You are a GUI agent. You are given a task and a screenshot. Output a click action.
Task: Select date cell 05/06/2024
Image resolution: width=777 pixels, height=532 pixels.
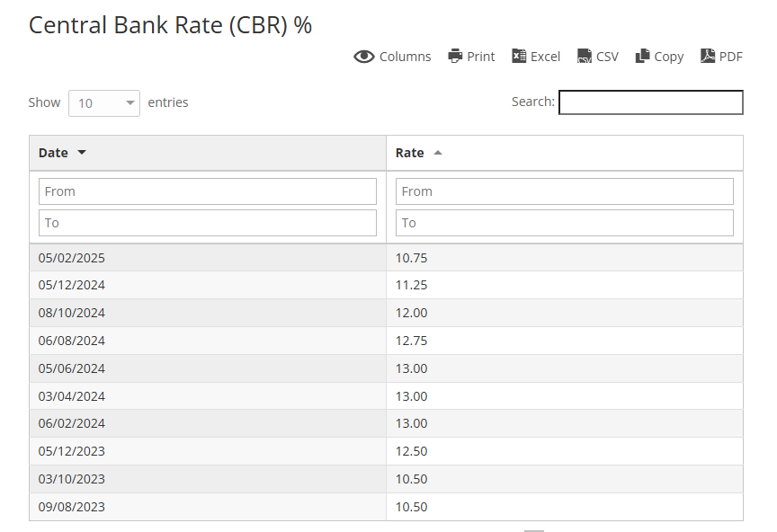[x=208, y=368]
